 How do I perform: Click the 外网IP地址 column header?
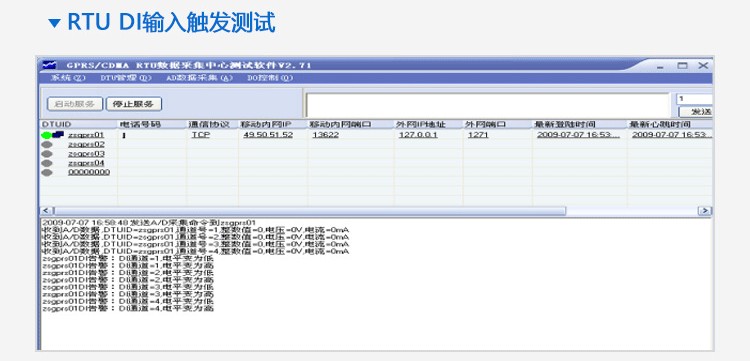click(428, 125)
